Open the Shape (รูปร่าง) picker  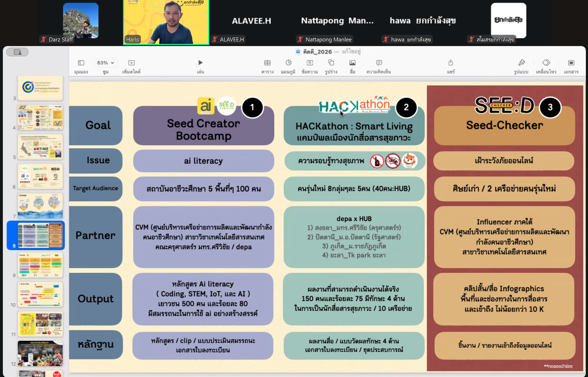(331, 63)
